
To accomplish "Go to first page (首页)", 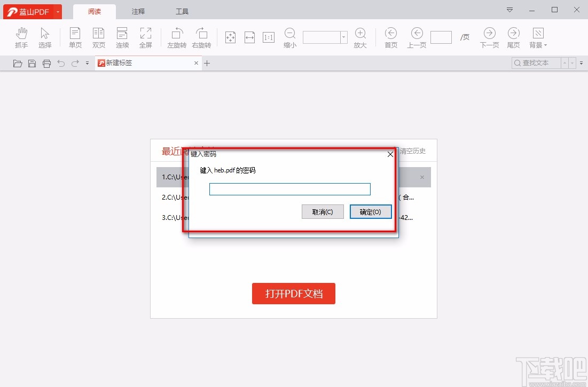I will point(391,37).
